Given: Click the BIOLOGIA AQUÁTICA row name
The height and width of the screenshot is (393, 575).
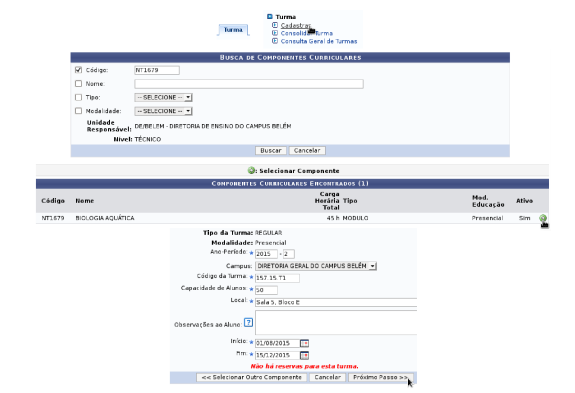Looking at the screenshot, I should point(105,218).
